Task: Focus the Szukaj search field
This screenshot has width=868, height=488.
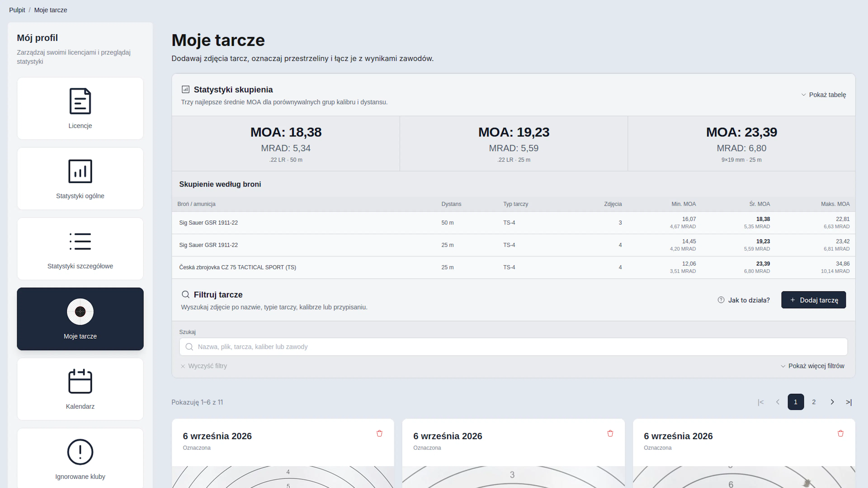Action: 513,347
